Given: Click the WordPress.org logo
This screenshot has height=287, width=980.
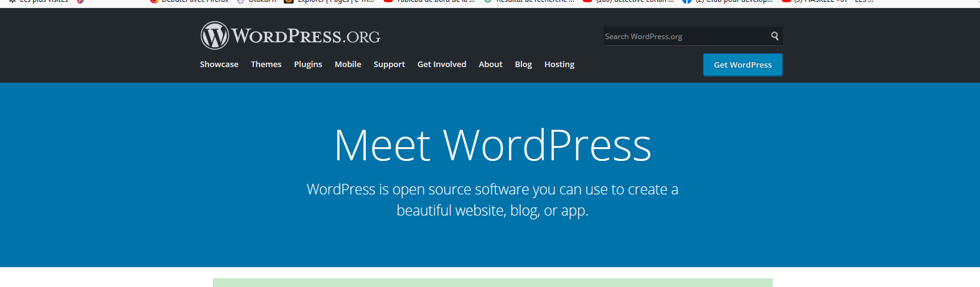Looking at the screenshot, I should point(290,35).
